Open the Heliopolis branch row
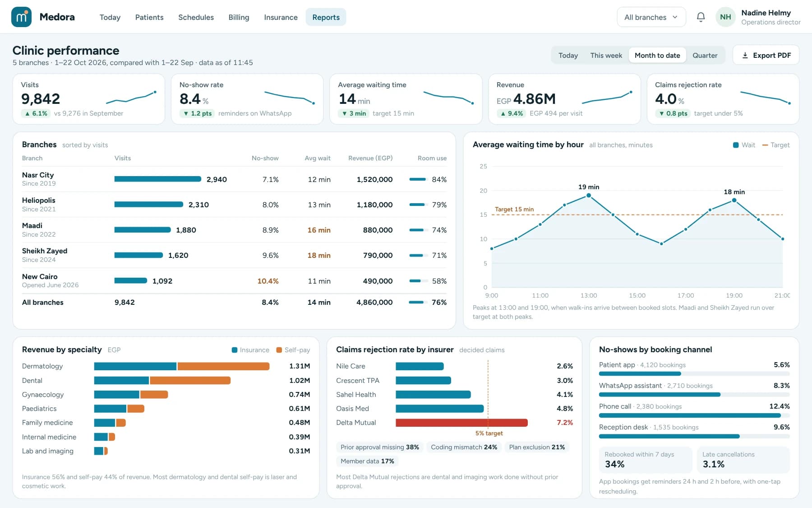Screen dimensions: 812x508 point(234,205)
